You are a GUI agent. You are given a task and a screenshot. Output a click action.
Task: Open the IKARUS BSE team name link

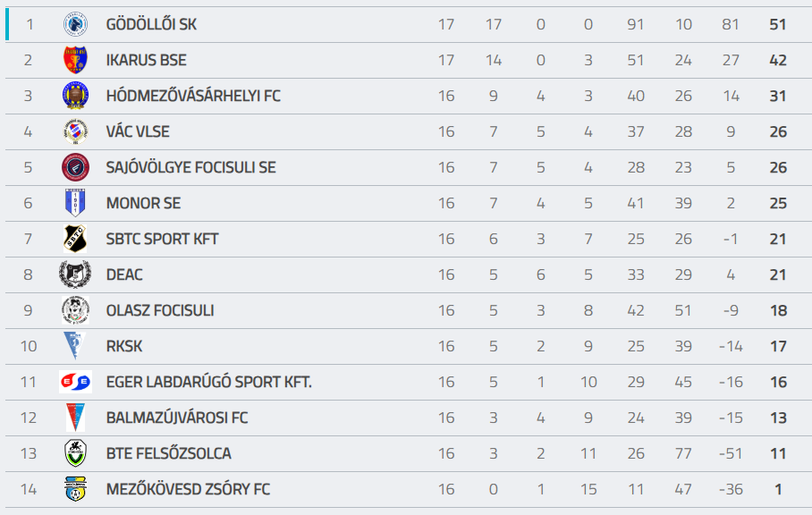(146, 60)
